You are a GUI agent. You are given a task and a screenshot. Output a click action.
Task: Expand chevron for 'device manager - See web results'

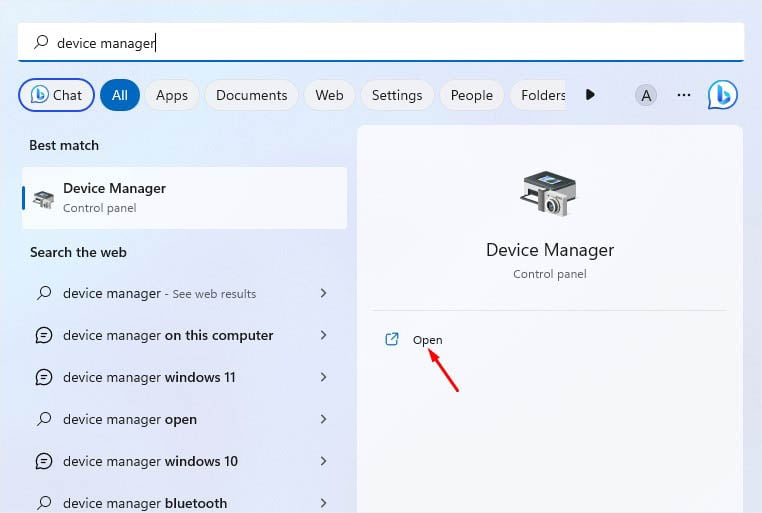(323, 293)
